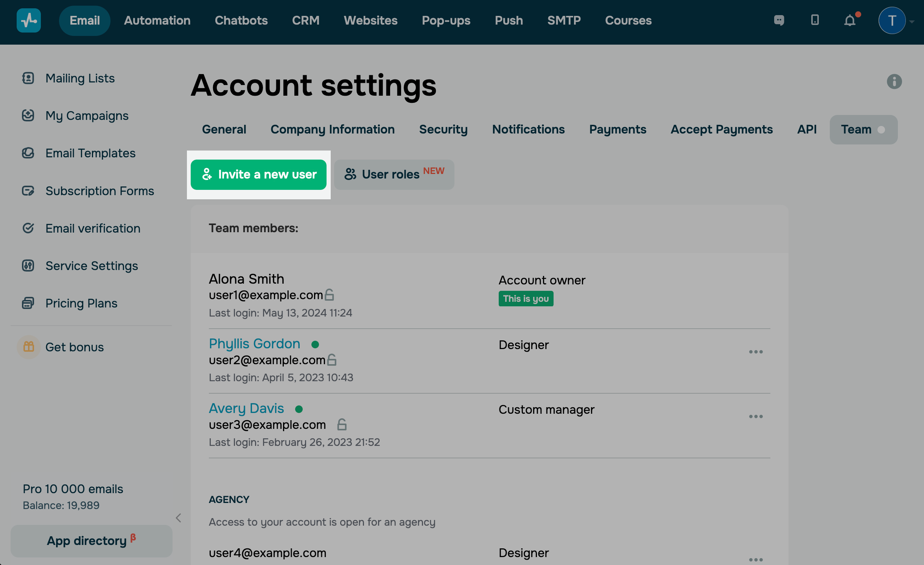The image size is (924, 565).
Task: Open Avery Davis's three-dot options menu
Action: pyautogui.click(x=756, y=416)
